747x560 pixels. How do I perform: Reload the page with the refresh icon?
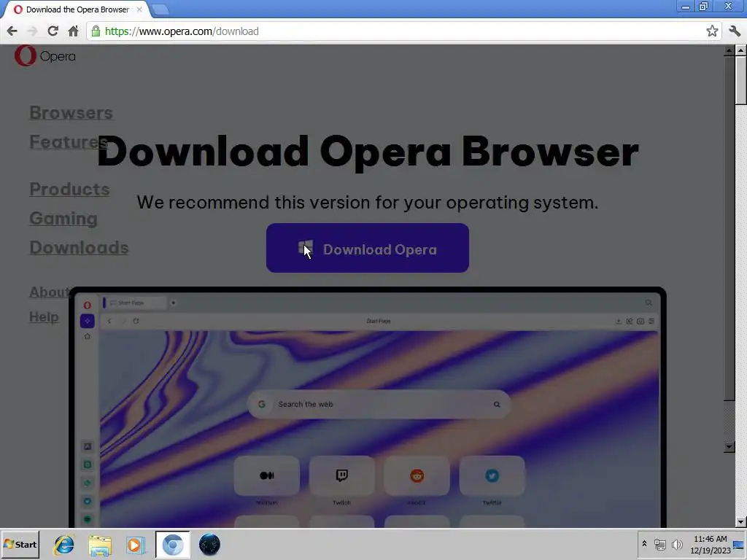(53, 31)
